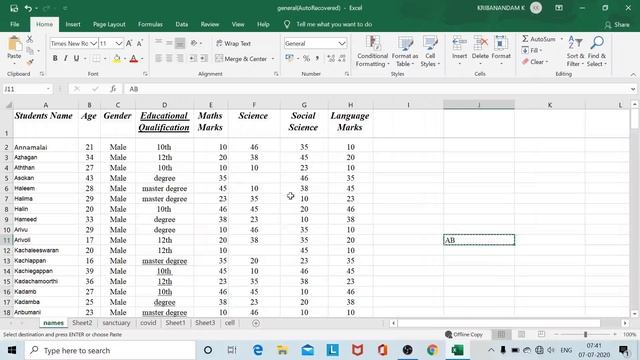Click the Format Painter brush icon
640x360 pixels.
pyautogui.click(x=30, y=62)
